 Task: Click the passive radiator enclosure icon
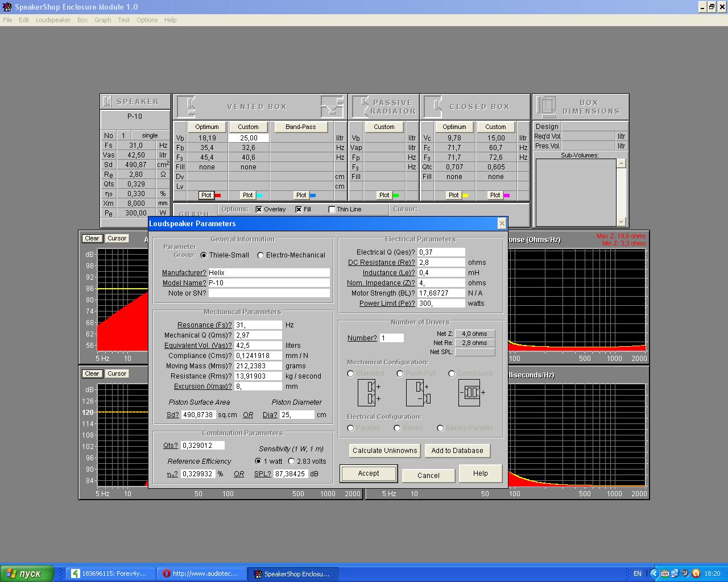click(361, 106)
